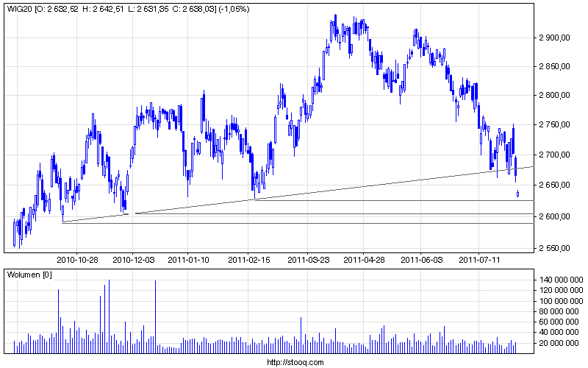Click the 2 550,00 price axis label
This screenshot has width=588, height=368.
(555, 248)
